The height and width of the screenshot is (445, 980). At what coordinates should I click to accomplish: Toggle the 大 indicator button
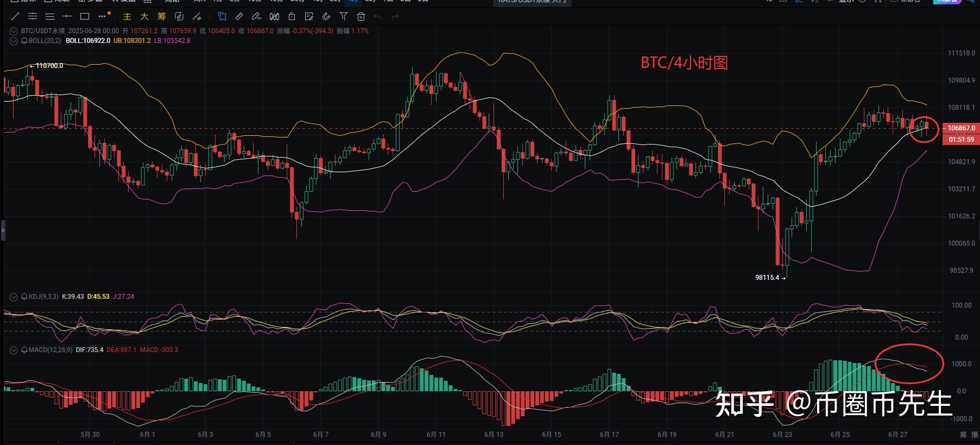tap(144, 16)
